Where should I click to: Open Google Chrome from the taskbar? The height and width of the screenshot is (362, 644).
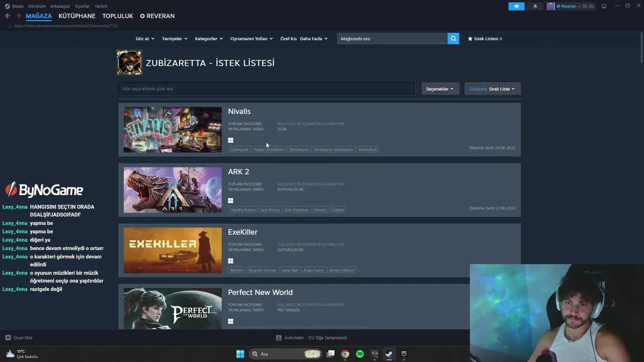click(x=345, y=354)
